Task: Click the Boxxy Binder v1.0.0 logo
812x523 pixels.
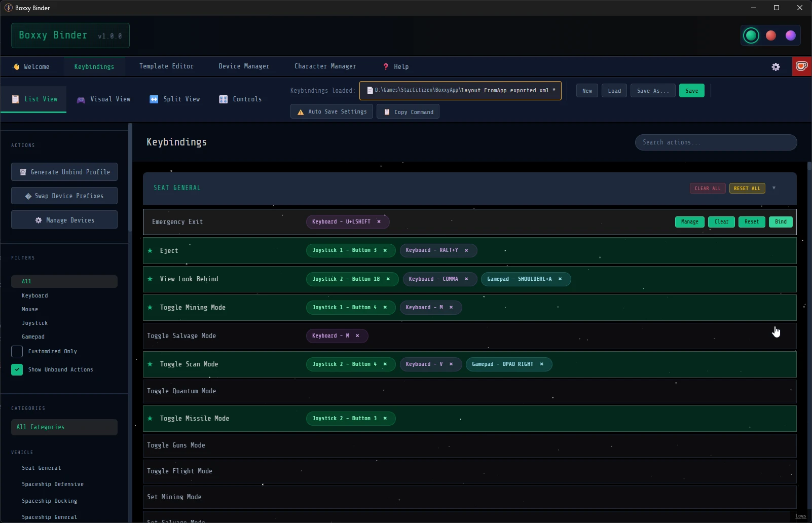Action: 70,35
